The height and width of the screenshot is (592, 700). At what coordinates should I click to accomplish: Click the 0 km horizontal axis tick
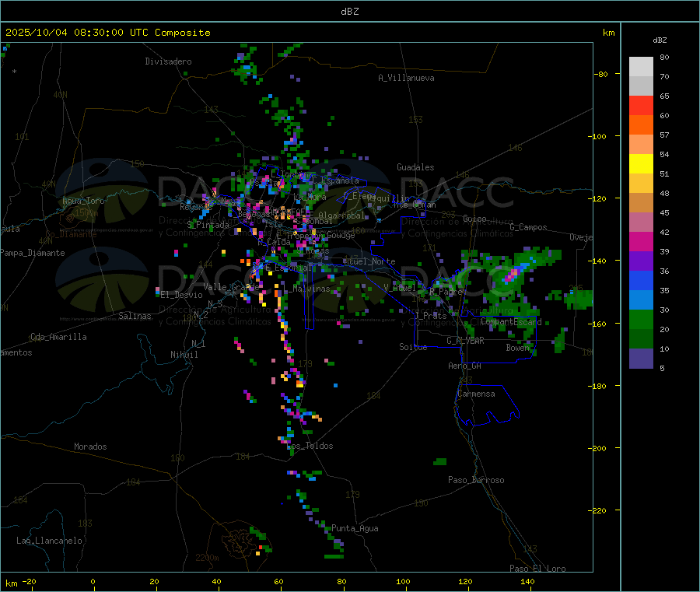[x=93, y=582]
